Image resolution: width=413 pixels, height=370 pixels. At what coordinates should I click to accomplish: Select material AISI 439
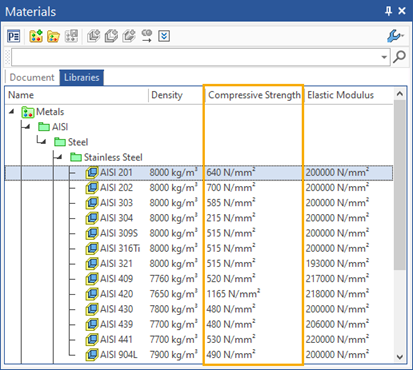coord(116,324)
